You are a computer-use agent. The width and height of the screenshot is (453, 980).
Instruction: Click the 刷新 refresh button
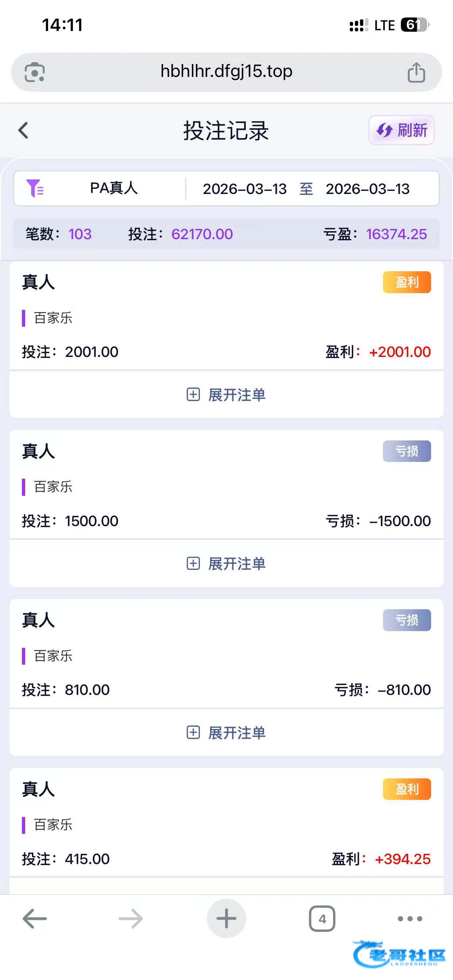pyautogui.click(x=402, y=130)
